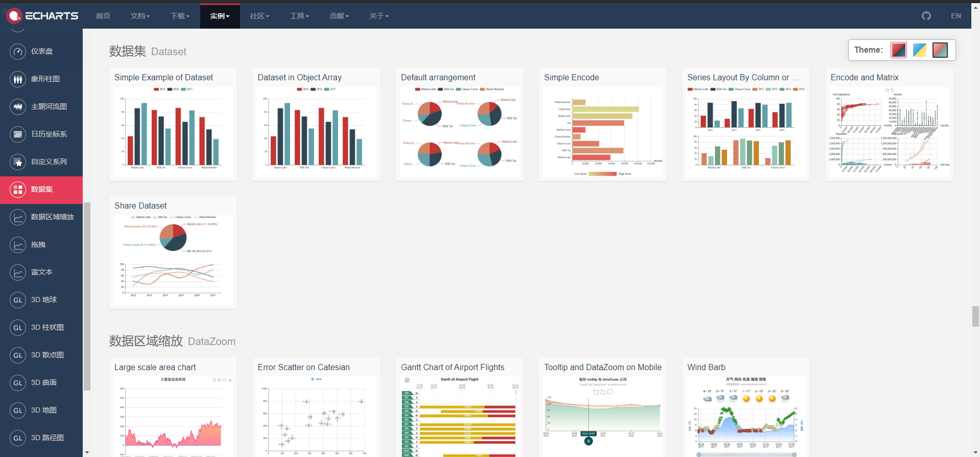Image resolution: width=980 pixels, height=457 pixels.
Task: Select the 3D 地图 GL icon
Action: [18, 410]
